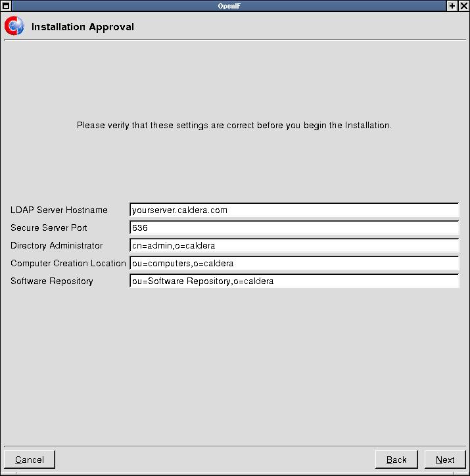Open the window menu in title bar

[x=5, y=5]
